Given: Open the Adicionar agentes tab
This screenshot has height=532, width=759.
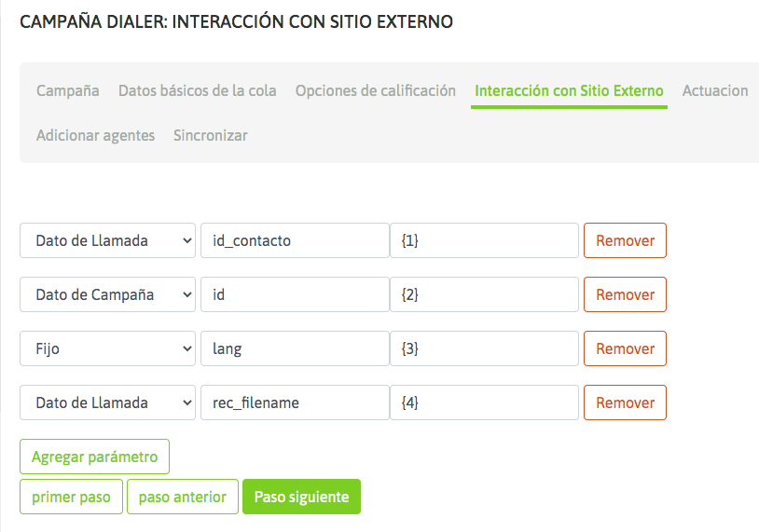Looking at the screenshot, I should point(95,135).
